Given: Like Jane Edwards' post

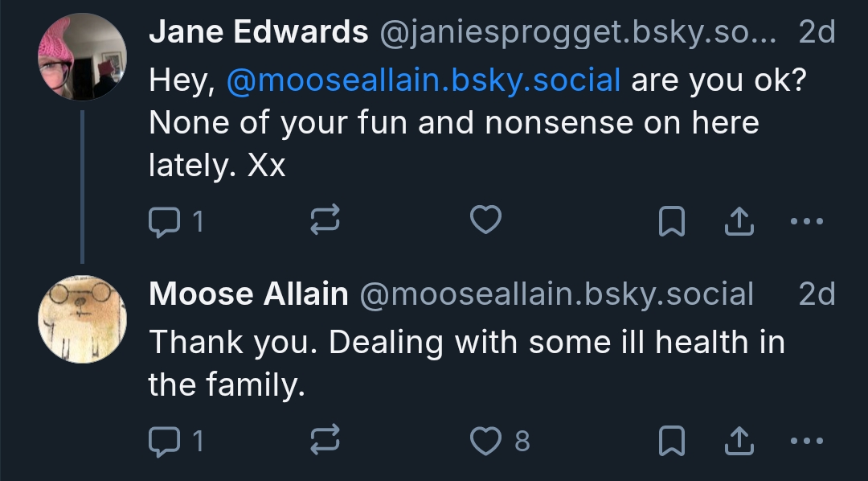Looking at the screenshot, I should (x=485, y=220).
